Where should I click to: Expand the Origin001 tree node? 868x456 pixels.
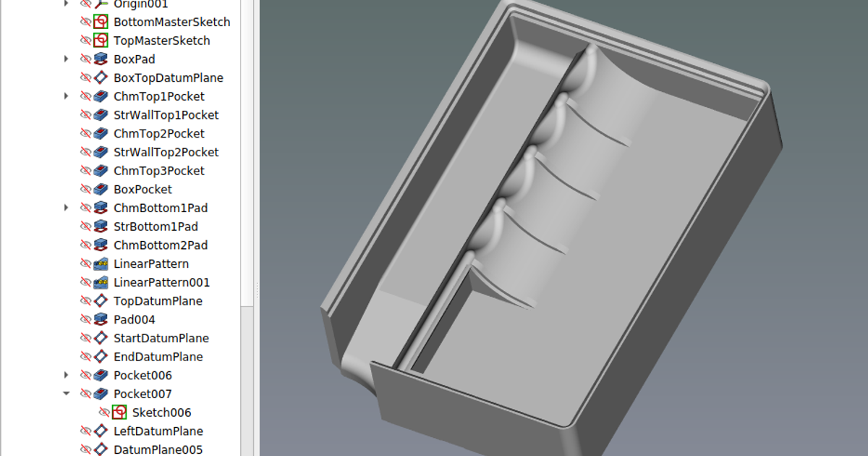[66, 4]
